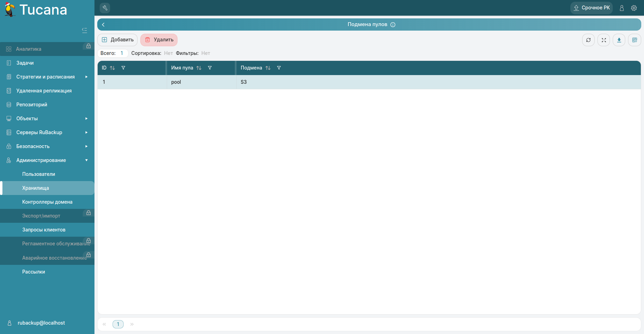
Task: Click the Удалить button
Action: [x=159, y=40]
